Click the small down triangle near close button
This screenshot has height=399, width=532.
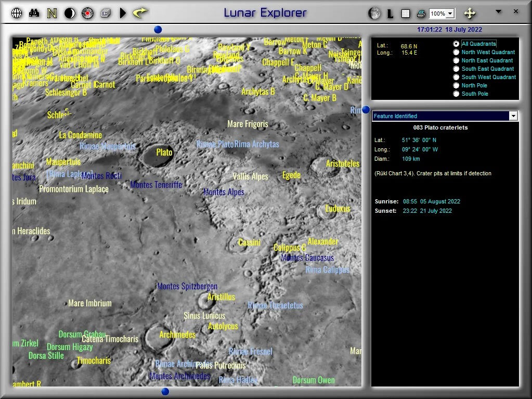498,11
